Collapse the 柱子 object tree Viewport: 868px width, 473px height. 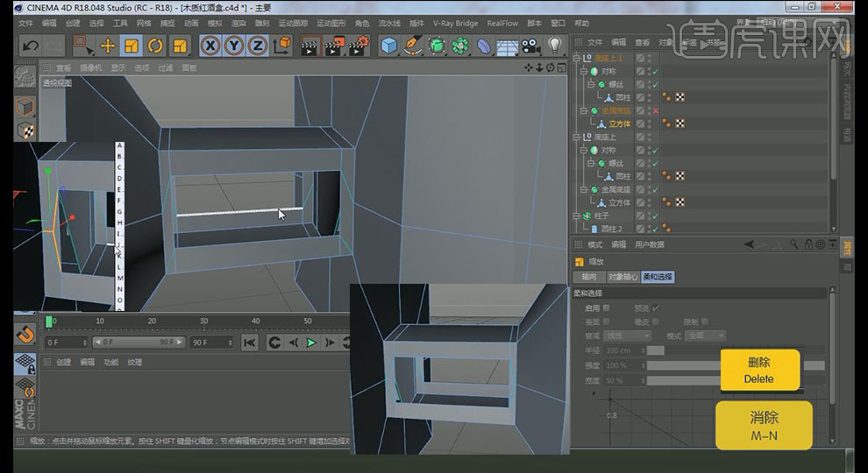(x=576, y=215)
